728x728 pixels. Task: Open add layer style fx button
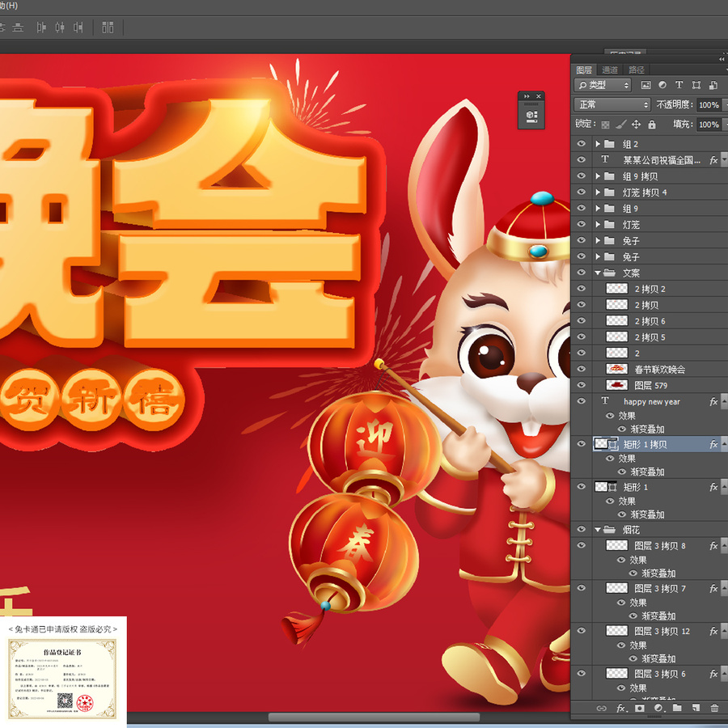tap(622, 709)
